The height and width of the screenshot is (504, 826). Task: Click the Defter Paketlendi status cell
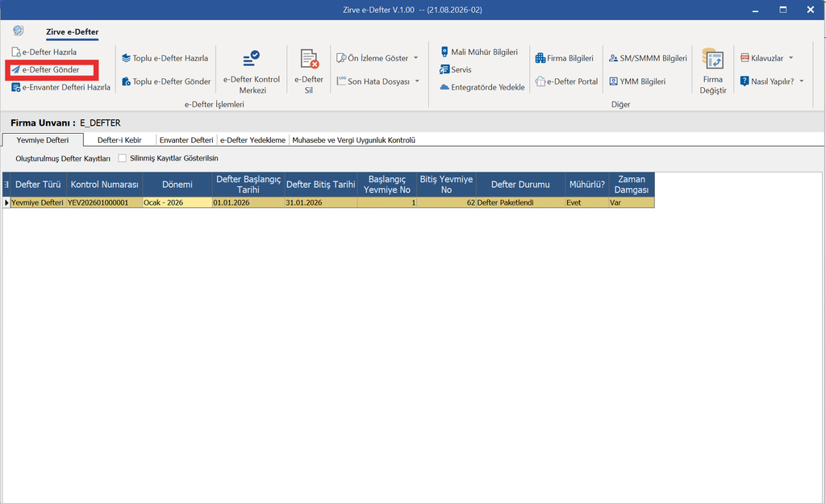pyautogui.click(x=520, y=202)
